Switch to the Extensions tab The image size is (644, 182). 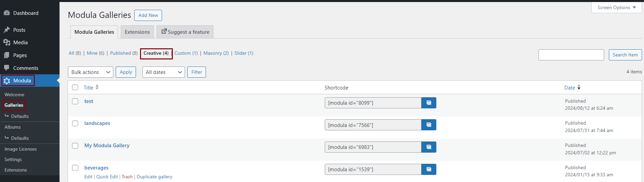coord(137,32)
